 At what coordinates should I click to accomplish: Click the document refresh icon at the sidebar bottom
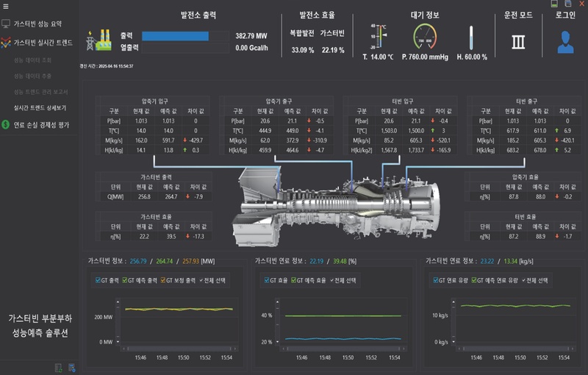coord(59,368)
